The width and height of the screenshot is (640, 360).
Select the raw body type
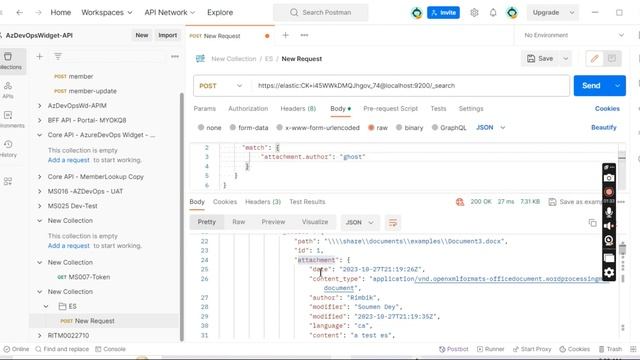pyautogui.click(x=378, y=128)
